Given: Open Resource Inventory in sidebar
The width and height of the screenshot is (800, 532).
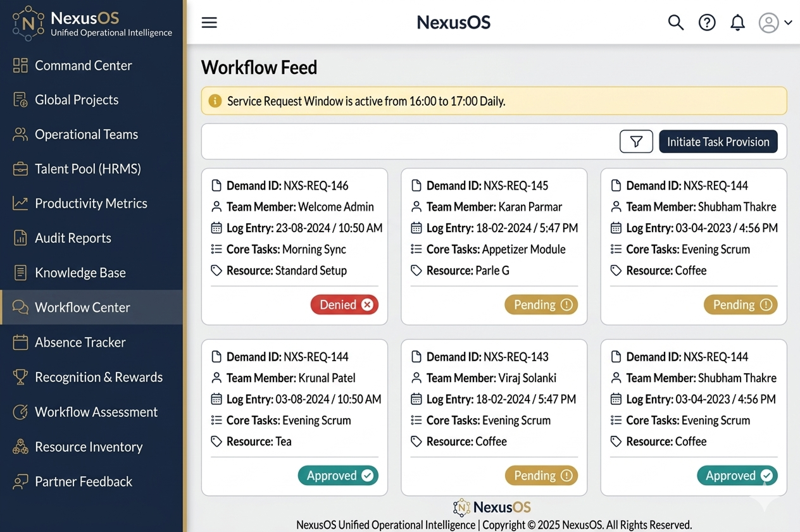Looking at the screenshot, I should (x=89, y=447).
